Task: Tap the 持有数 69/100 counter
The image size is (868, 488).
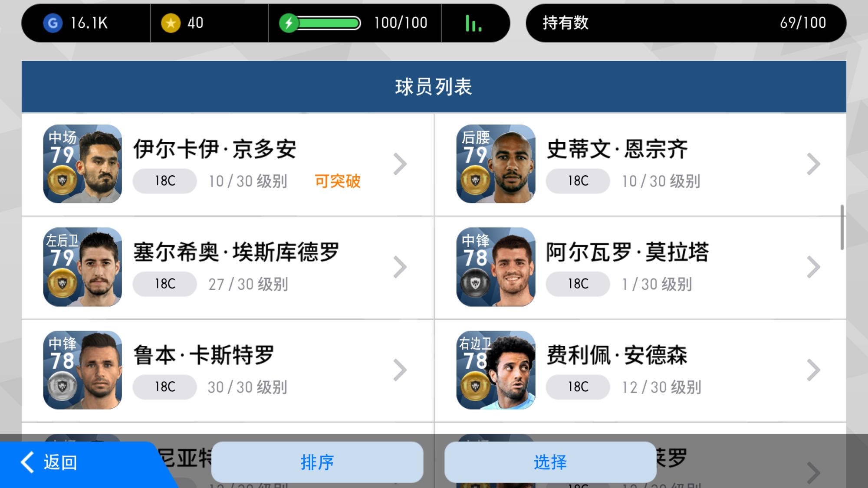Action: tap(686, 23)
